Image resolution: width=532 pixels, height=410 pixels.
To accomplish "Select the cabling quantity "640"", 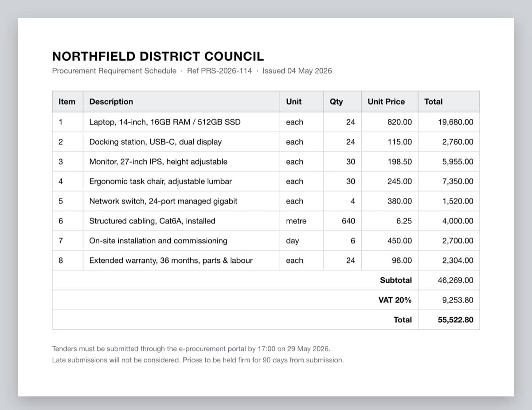I will coord(348,221).
